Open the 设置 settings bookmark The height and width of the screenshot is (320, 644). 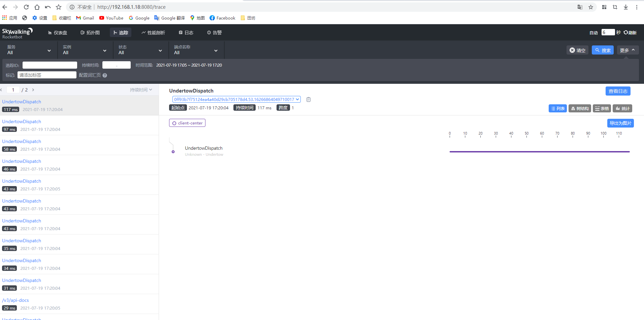pos(39,18)
